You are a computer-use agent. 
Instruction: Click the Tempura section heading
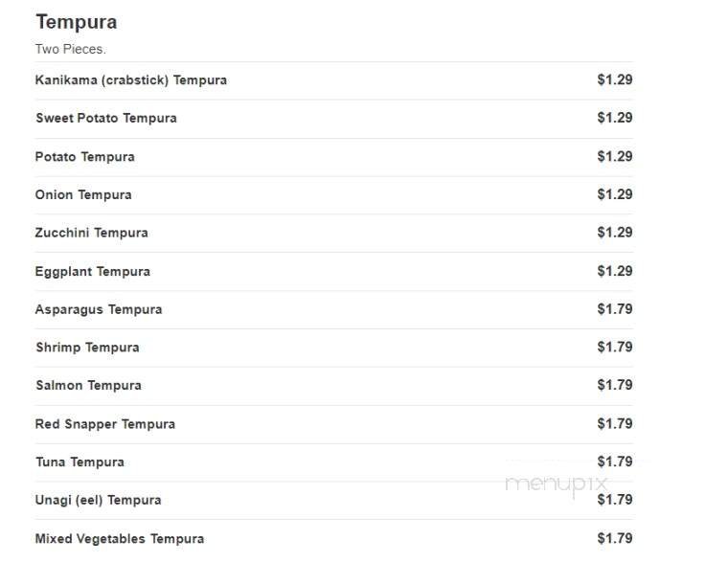click(x=76, y=22)
